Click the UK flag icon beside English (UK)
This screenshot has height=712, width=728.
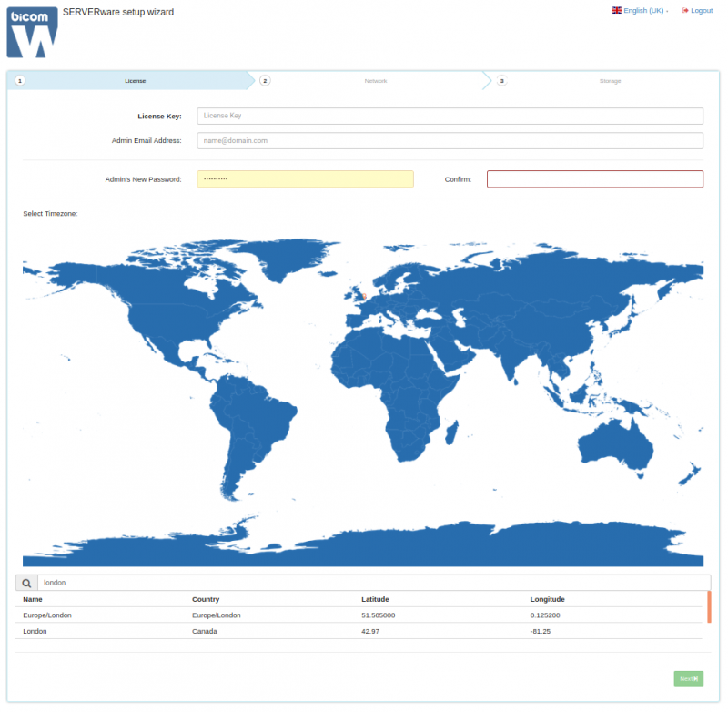(x=617, y=10)
